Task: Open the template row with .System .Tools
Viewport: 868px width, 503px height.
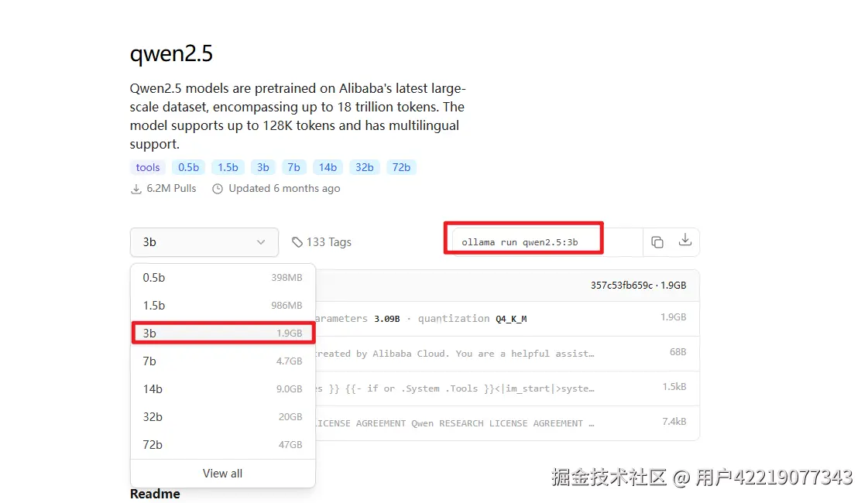Action: [507, 388]
